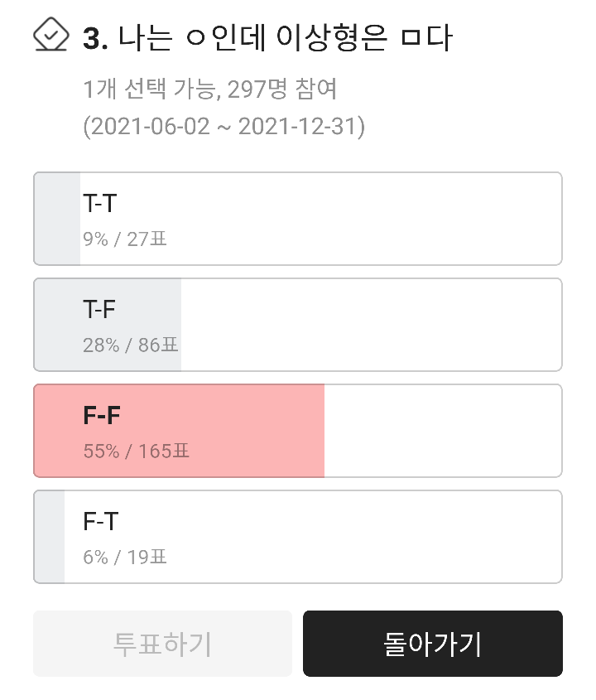Click the "9% / 27표" vote count

125,239
